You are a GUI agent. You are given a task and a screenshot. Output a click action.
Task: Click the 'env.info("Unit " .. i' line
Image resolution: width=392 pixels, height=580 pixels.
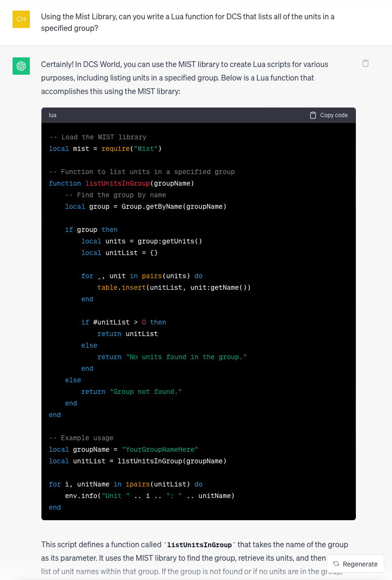coord(150,496)
